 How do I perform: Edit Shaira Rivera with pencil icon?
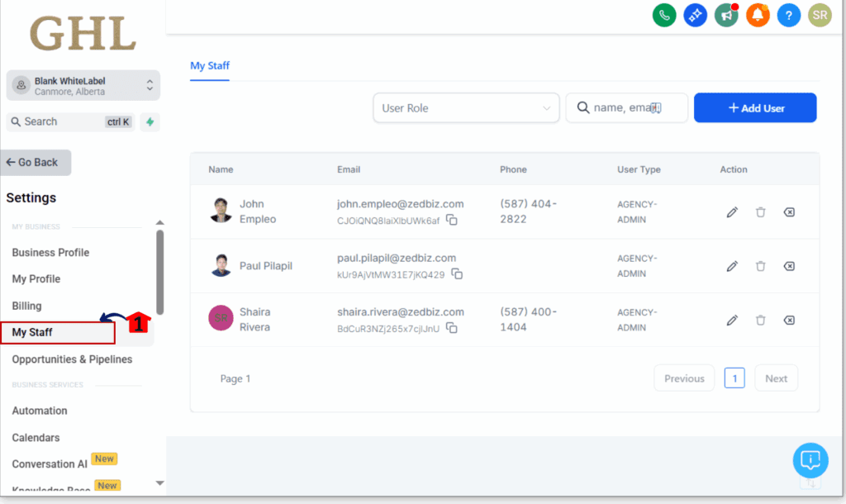point(732,320)
